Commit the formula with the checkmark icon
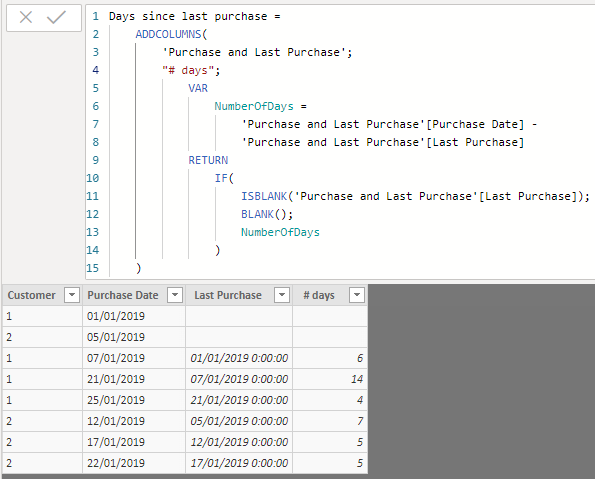Screen dimensions: 595x479 pos(56,17)
